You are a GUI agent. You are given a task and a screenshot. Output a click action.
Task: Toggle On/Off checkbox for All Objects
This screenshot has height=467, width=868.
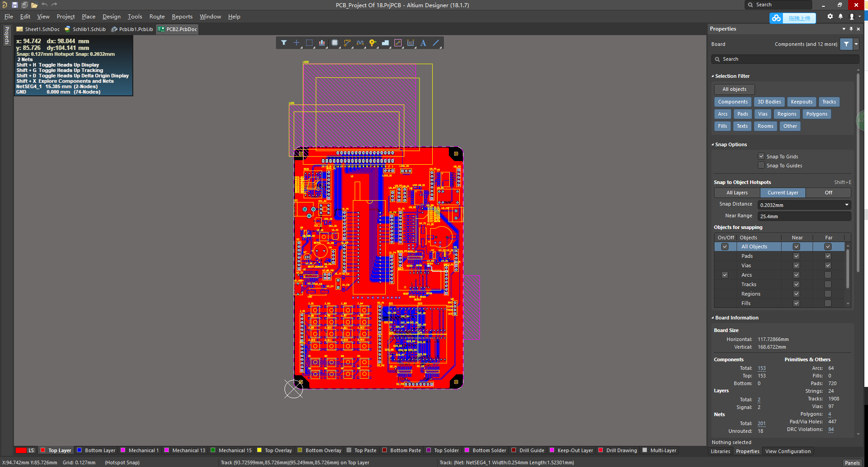[725, 247]
